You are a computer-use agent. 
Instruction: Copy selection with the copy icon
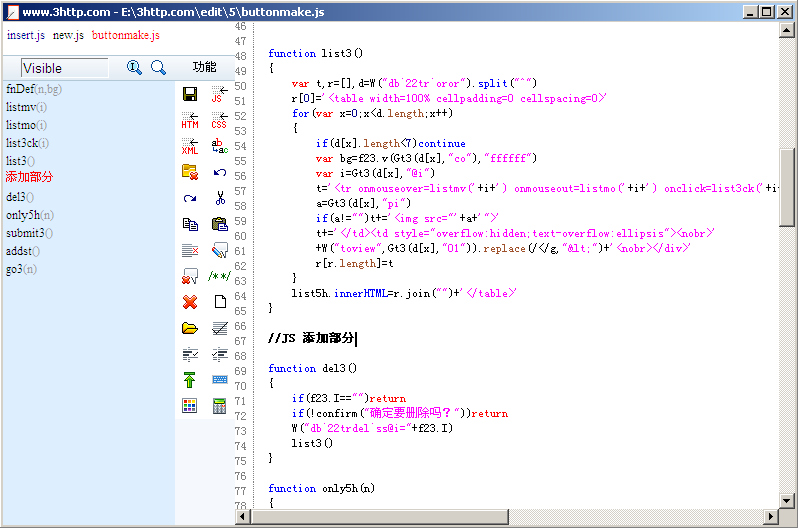(190, 224)
